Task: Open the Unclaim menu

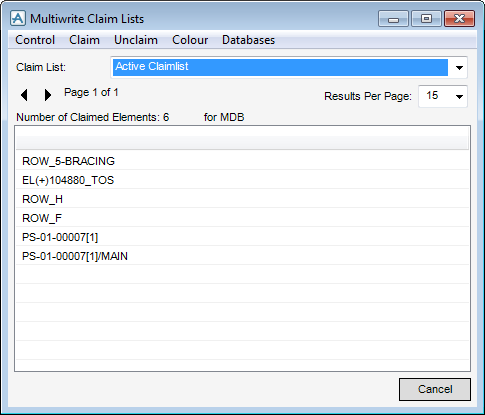Action: point(136,40)
